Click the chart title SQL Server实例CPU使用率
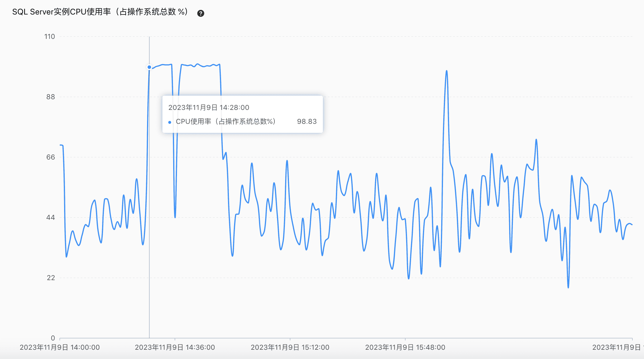The height and width of the screenshot is (359, 644). point(100,12)
